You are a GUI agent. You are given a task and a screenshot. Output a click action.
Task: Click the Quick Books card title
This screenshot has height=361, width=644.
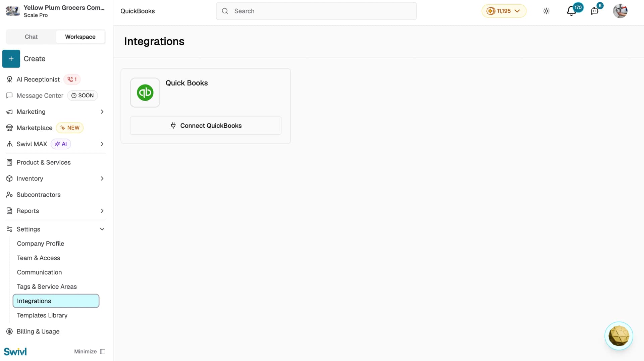(x=187, y=83)
